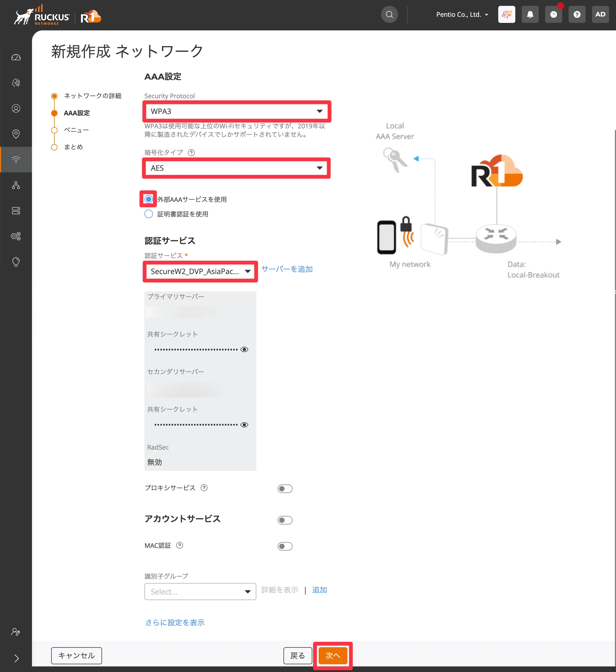Click the 次へ button

click(x=333, y=656)
